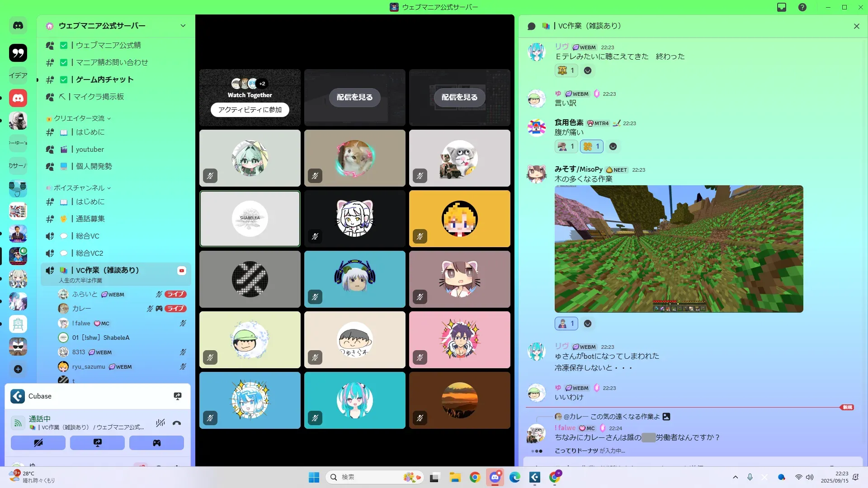Collapse the ボイスチャンネル category

click(x=79, y=188)
